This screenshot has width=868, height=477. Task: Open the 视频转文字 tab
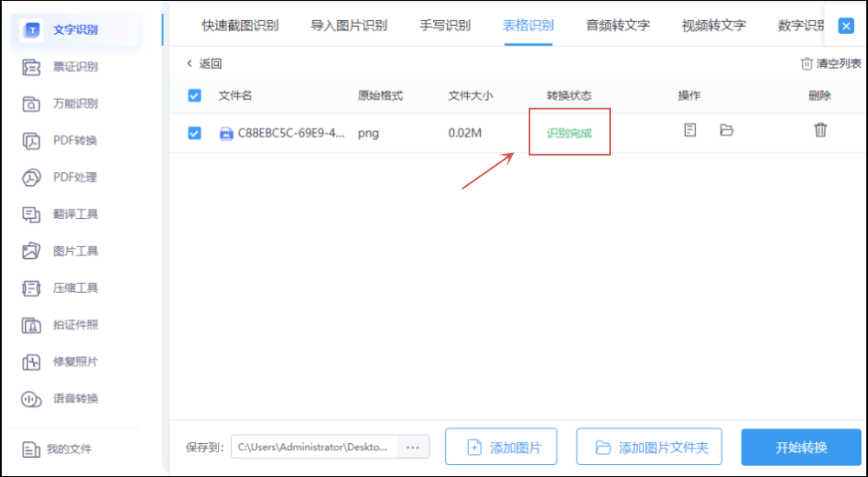714,25
